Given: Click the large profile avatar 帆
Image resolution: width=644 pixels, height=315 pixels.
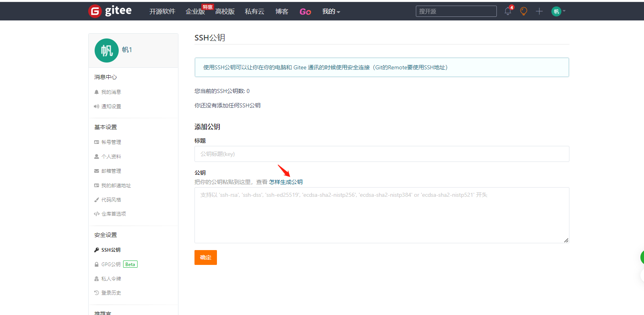Looking at the screenshot, I should 107,50.
